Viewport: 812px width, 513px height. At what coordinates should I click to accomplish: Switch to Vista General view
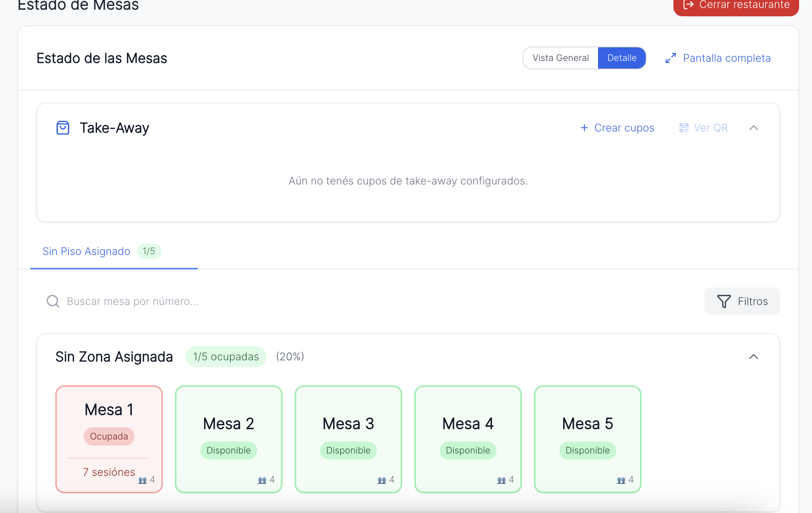click(561, 58)
